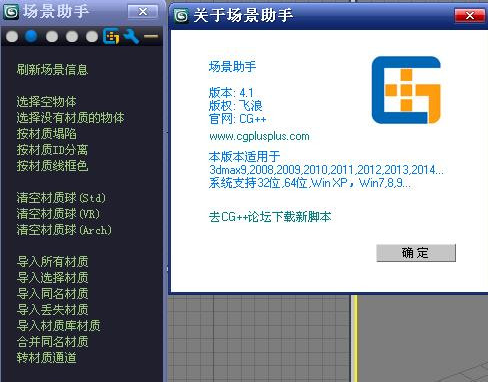The width and height of the screenshot is (488, 382).
Task: Click 选择没有材质的物体
Action: (70, 118)
